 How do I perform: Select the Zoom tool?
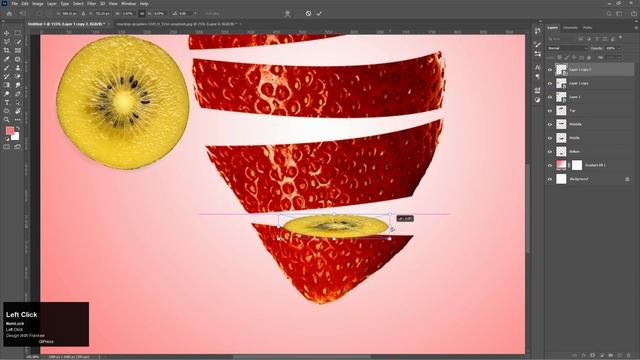tap(7, 120)
